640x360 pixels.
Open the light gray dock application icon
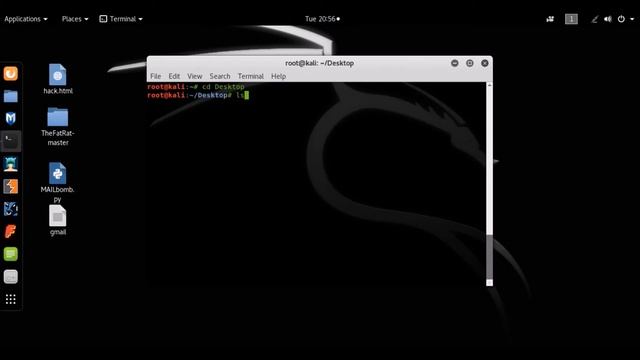[x=11, y=277]
